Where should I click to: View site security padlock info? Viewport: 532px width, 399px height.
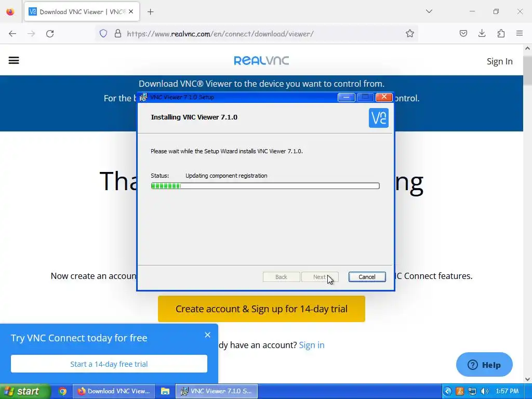[x=118, y=34]
